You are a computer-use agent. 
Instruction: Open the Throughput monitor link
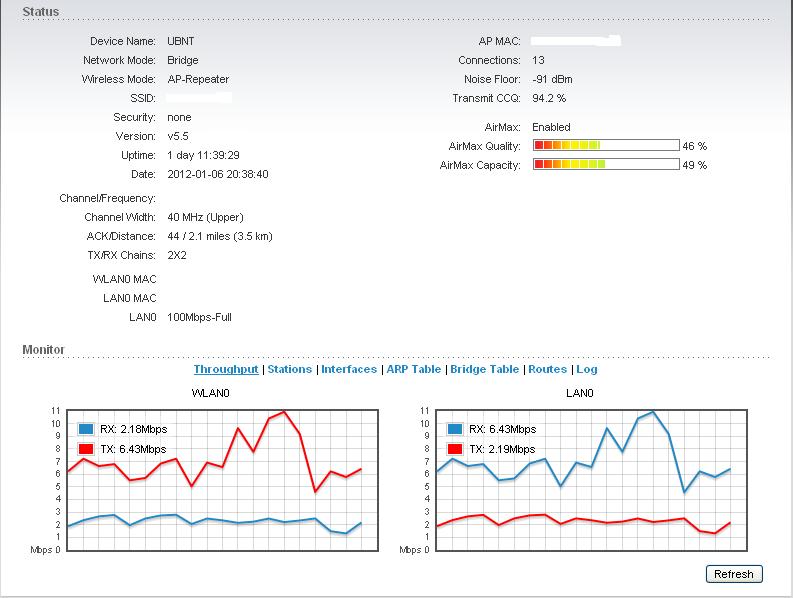click(226, 369)
